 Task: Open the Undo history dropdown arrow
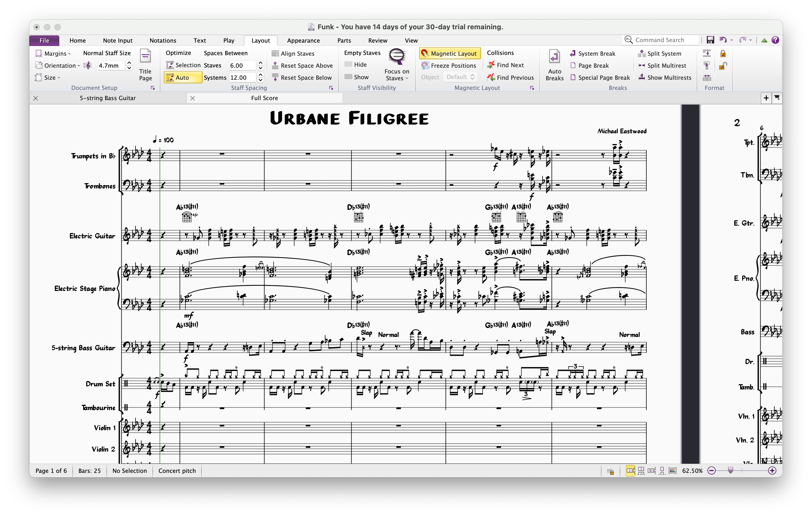tap(731, 41)
